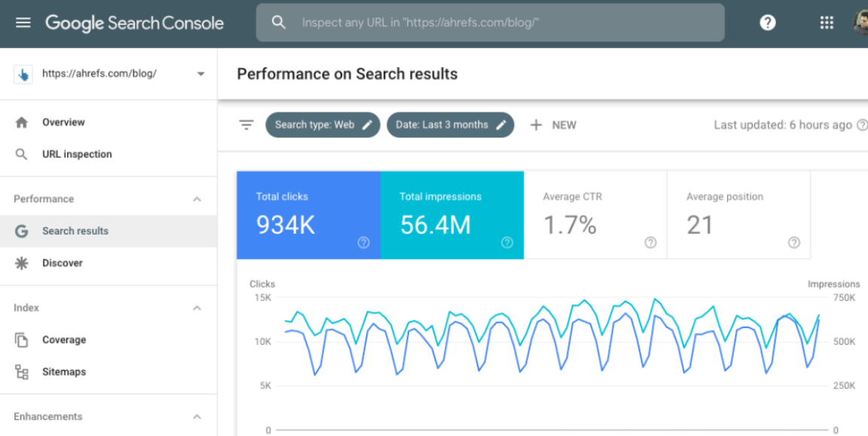868x436 pixels.
Task: Add a NEW filter
Action: pos(554,125)
